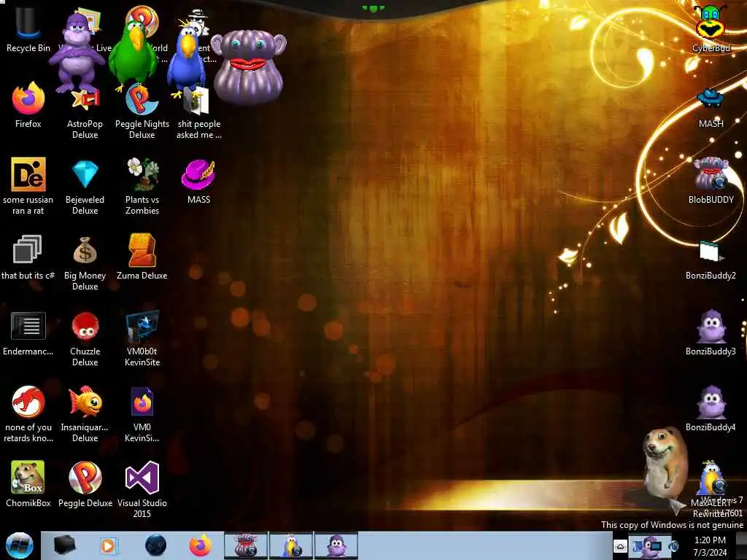Switch to the purple gorilla taskbar window

pos(336,545)
